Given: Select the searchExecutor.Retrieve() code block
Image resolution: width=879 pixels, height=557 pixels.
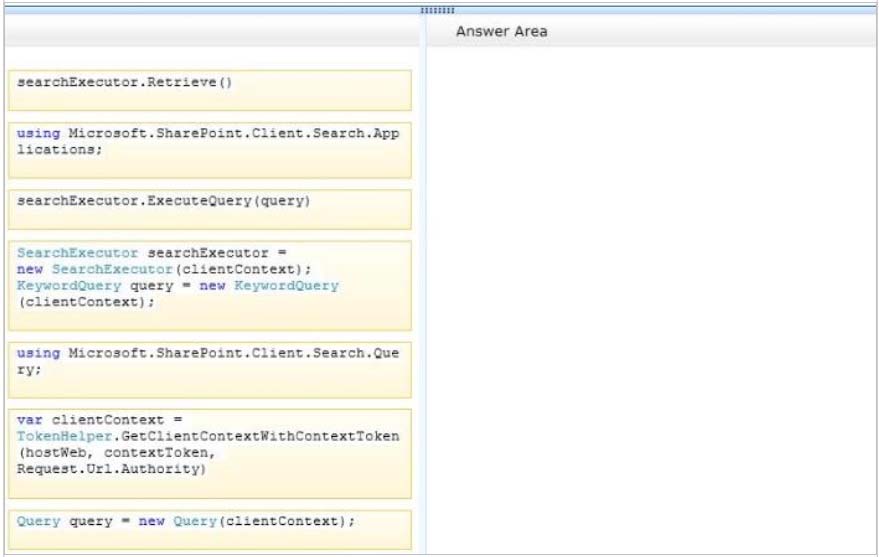Looking at the screenshot, I should [210, 90].
